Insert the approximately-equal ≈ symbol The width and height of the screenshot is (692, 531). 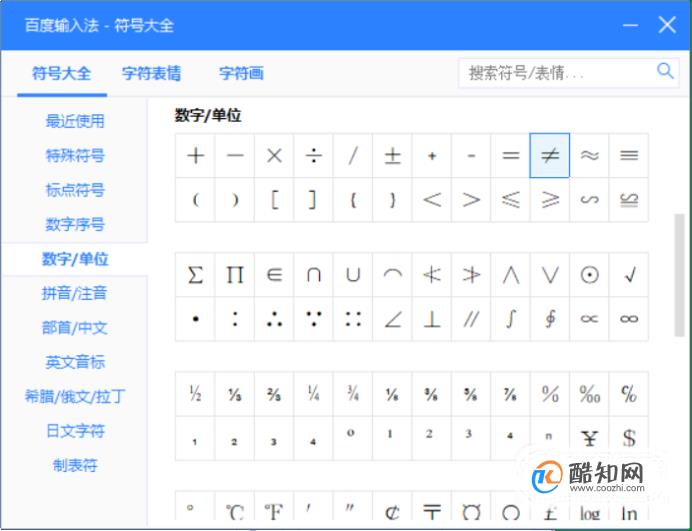point(589,155)
